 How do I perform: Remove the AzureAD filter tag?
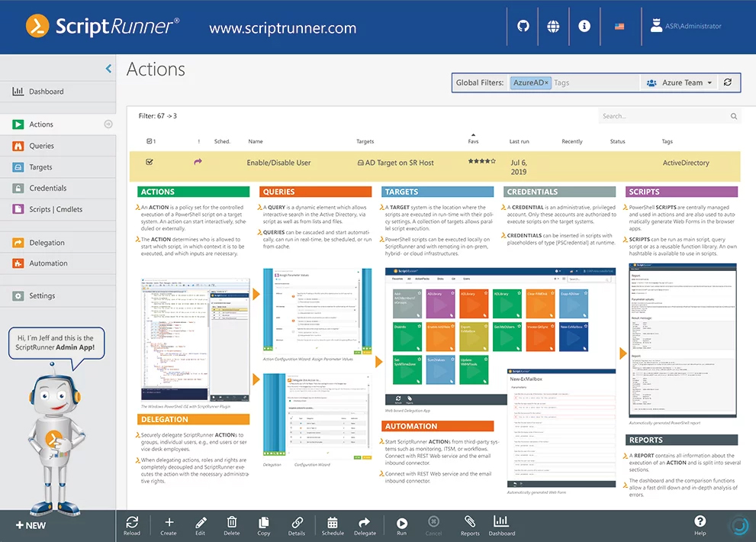click(x=546, y=83)
